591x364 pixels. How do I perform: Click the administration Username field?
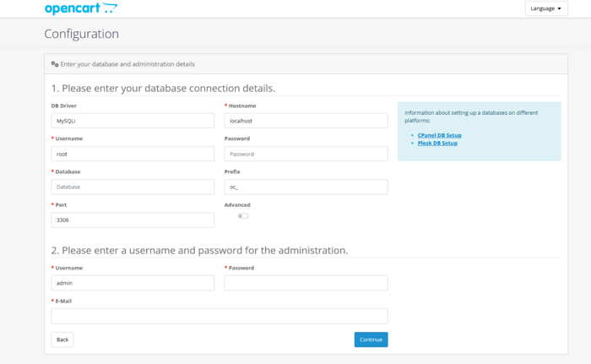point(133,283)
